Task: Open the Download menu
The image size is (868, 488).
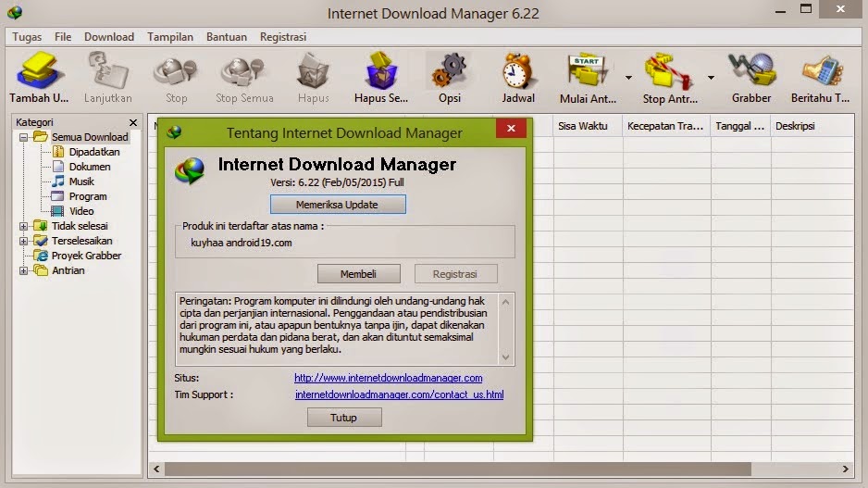Action: [x=109, y=37]
